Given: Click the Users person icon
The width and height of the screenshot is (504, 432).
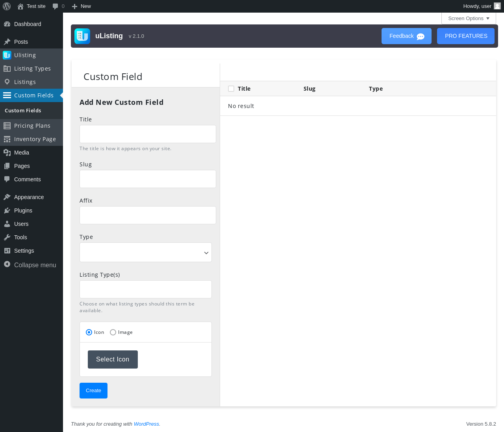Looking at the screenshot, I should (7, 224).
